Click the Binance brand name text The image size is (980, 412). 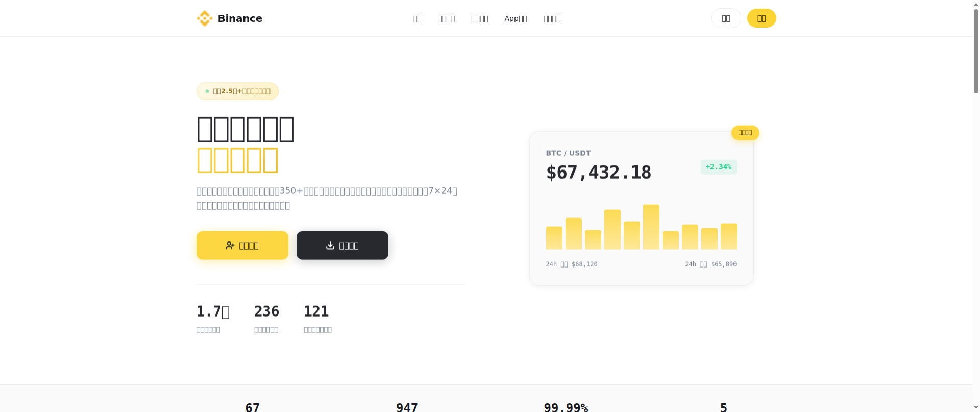point(240,18)
